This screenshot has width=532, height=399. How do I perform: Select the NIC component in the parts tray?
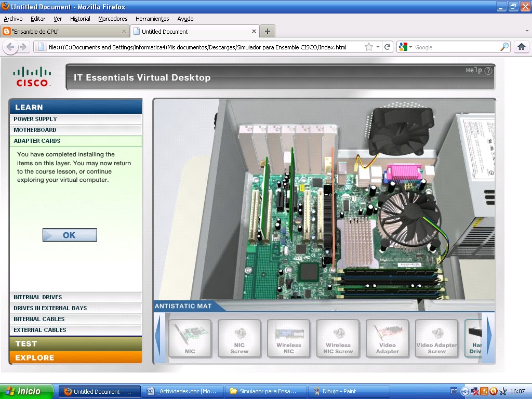point(190,338)
